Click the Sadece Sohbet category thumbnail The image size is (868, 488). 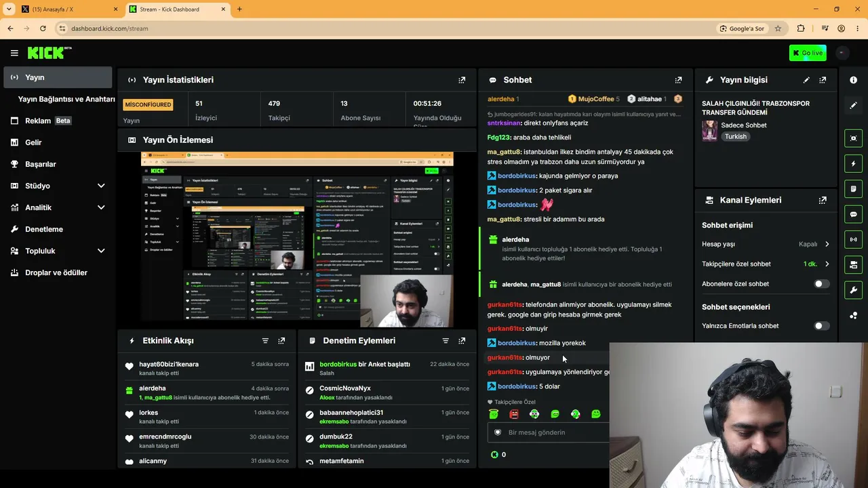coord(709,131)
